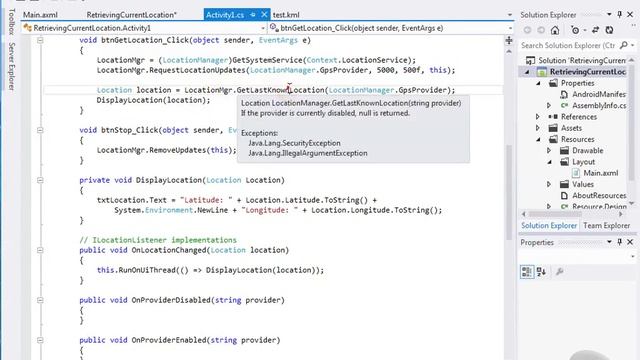Viewport: 640px width, 360px height.
Task: Collapse the Resources folder
Action: coord(538,140)
